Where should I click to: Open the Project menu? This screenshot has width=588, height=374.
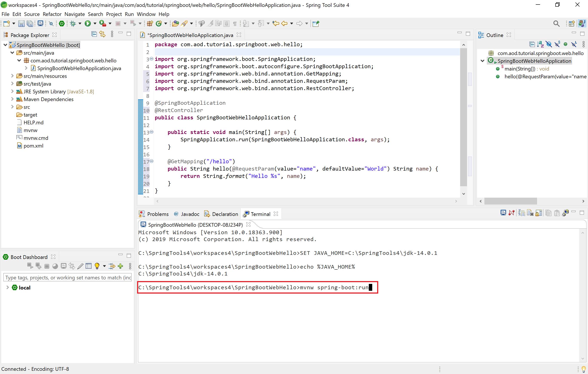pos(114,14)
